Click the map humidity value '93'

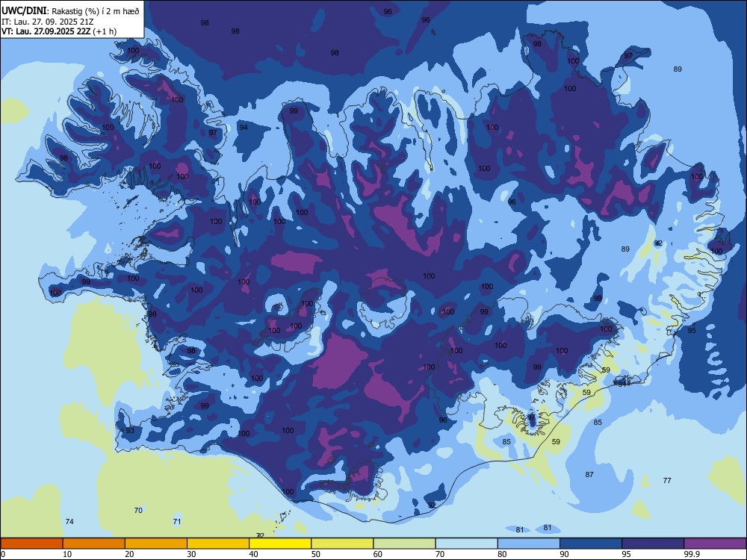point(130,431)
